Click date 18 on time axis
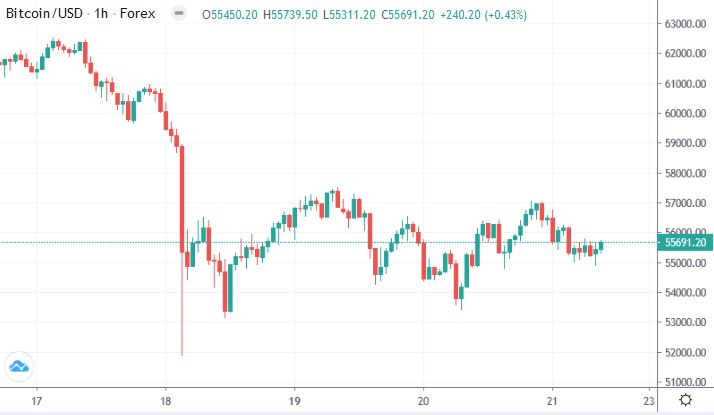This screenshot has height=415, width=714. [165, 399]
